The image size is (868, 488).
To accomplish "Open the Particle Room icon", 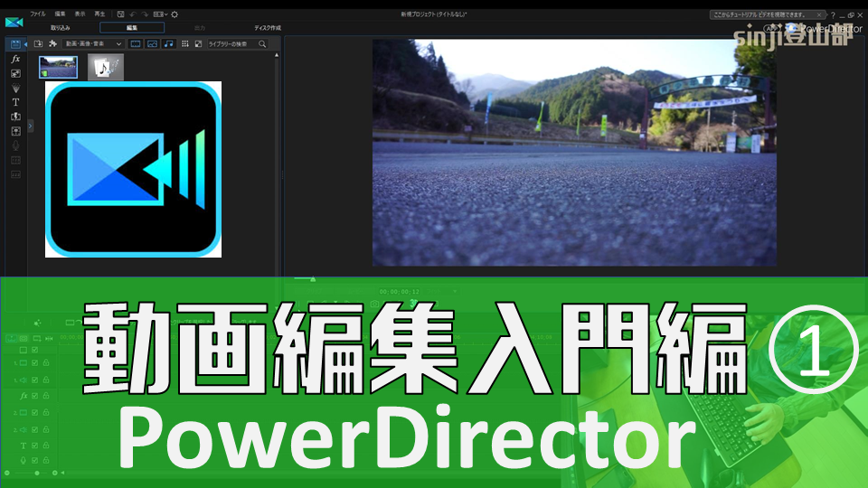I will [15, 88].
